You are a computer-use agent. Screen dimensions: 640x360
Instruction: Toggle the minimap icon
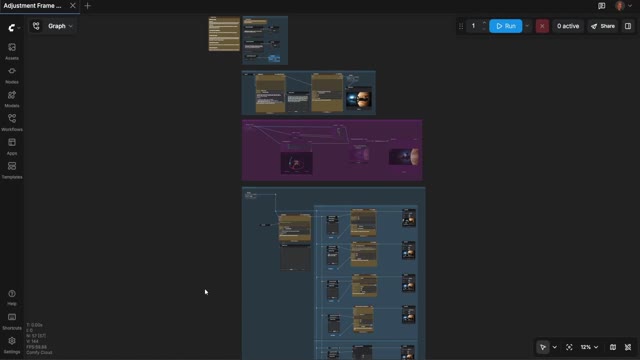[x=613, y=347]
